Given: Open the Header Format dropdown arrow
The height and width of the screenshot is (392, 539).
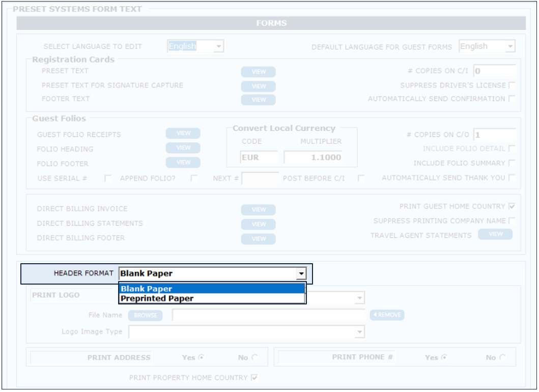Looking at the screenshot, I should 301,274.
